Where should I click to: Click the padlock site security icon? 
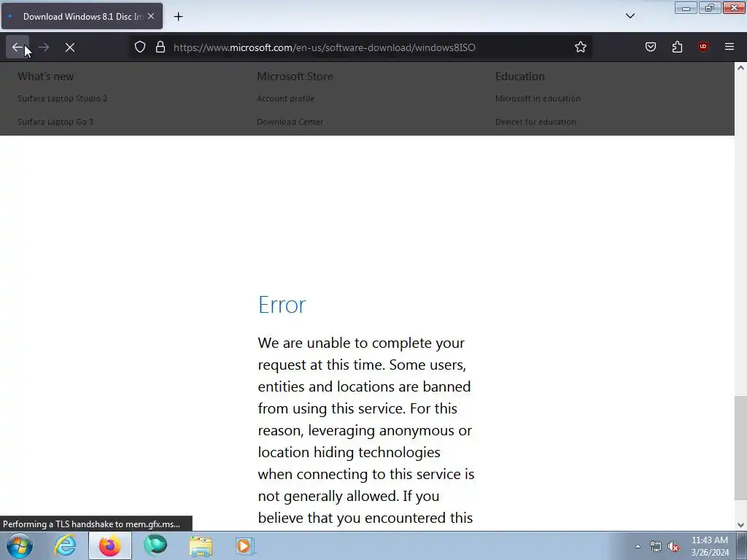tap(160, 47)
